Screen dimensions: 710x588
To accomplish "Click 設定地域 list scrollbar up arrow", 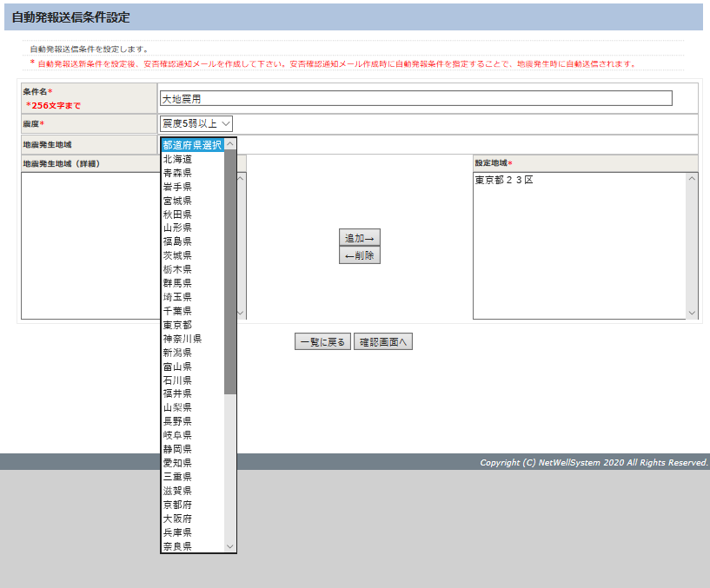I will (692, 179).
